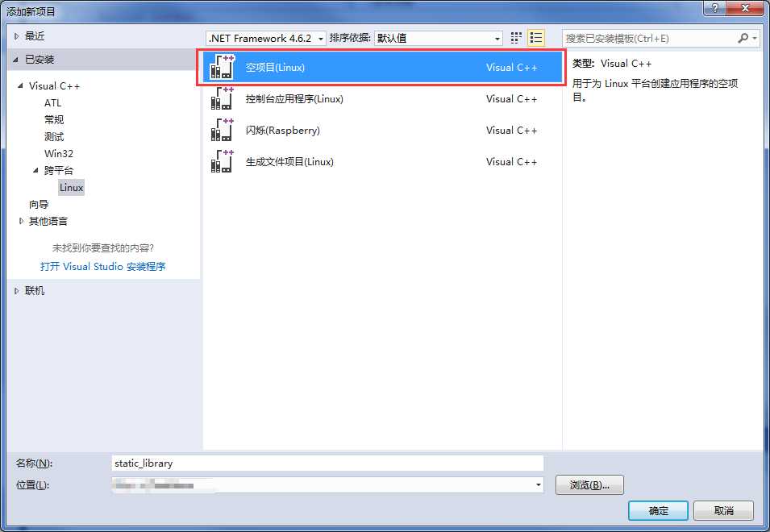Select the ATL tree item
This screenshot has height=532, width=770.
[x=52, y=103]
